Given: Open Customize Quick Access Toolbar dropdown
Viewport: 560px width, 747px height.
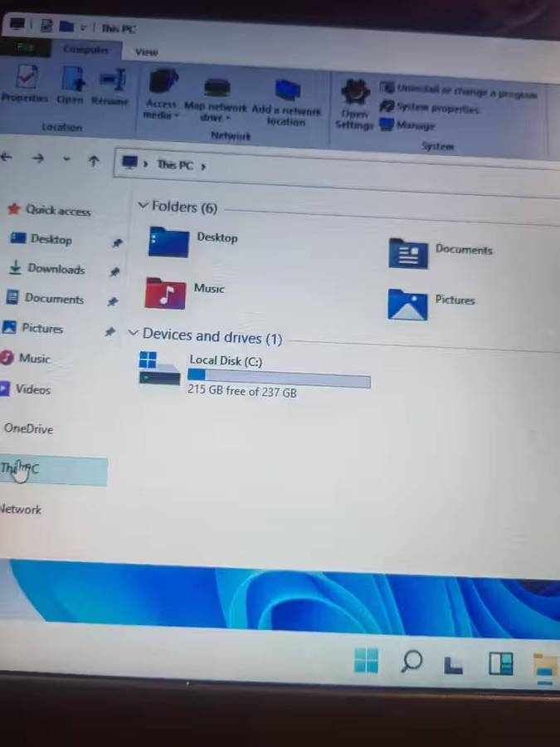Looking at the screenshot, I should click(x=83, y=27).
